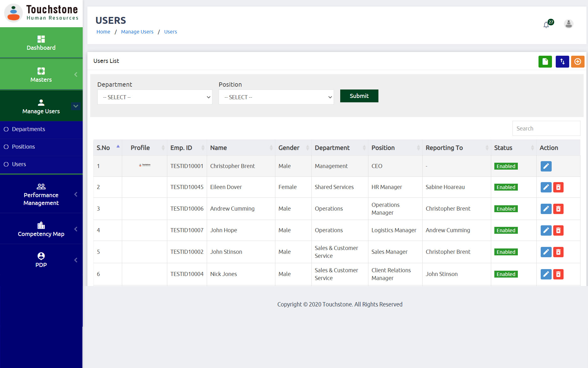Edit Christopher Brent's user record

546,166
